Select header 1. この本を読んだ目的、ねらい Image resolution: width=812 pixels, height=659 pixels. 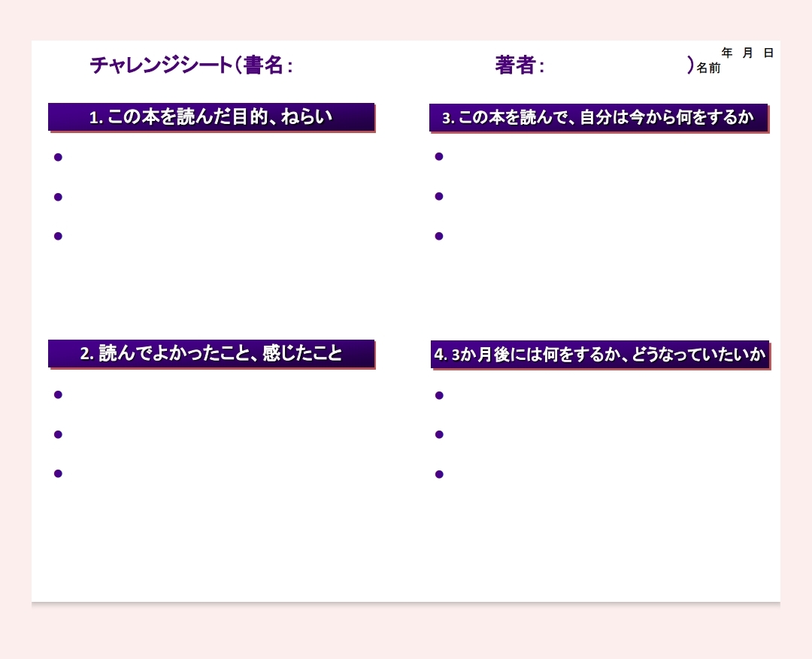click(211, 117)
